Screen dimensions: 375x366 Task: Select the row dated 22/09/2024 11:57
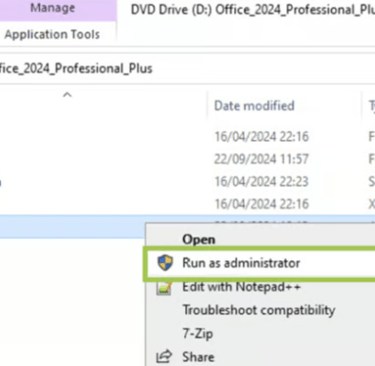187,159
